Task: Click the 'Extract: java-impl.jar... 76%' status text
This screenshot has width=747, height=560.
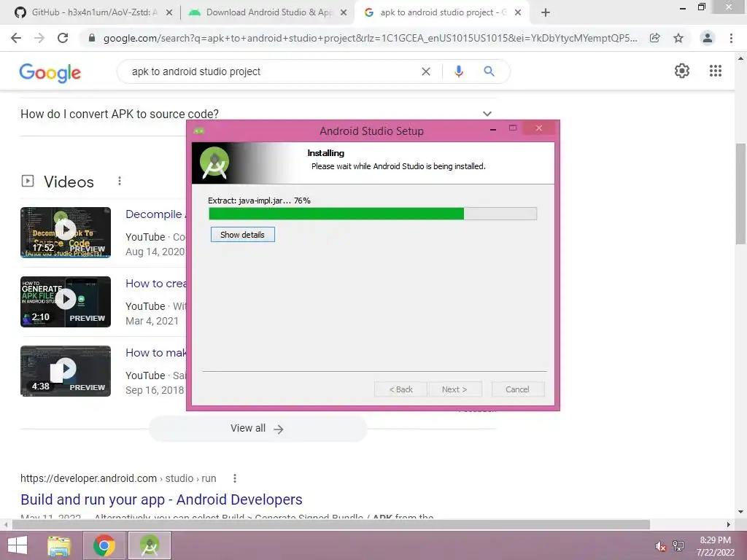Action: pos(259,201)
